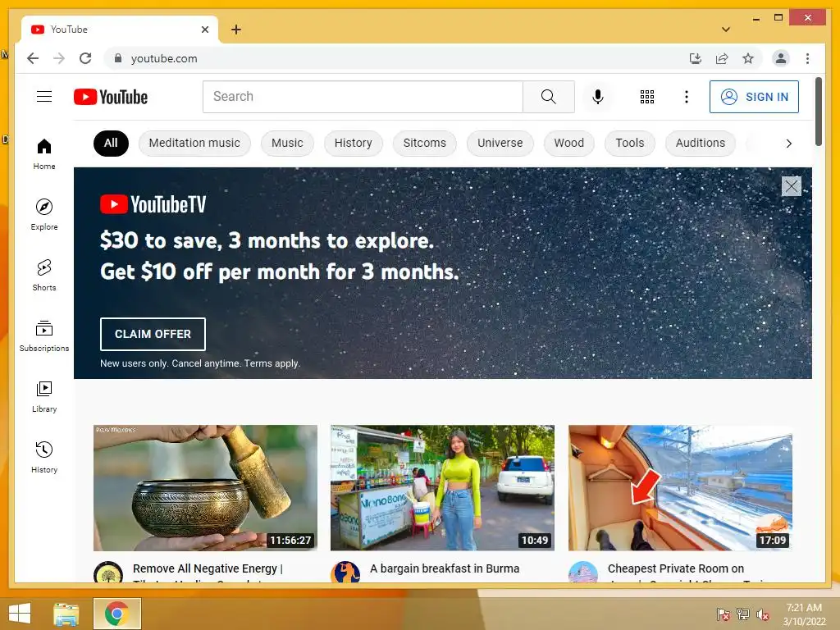Click the YouTube logo

(111, 97)
